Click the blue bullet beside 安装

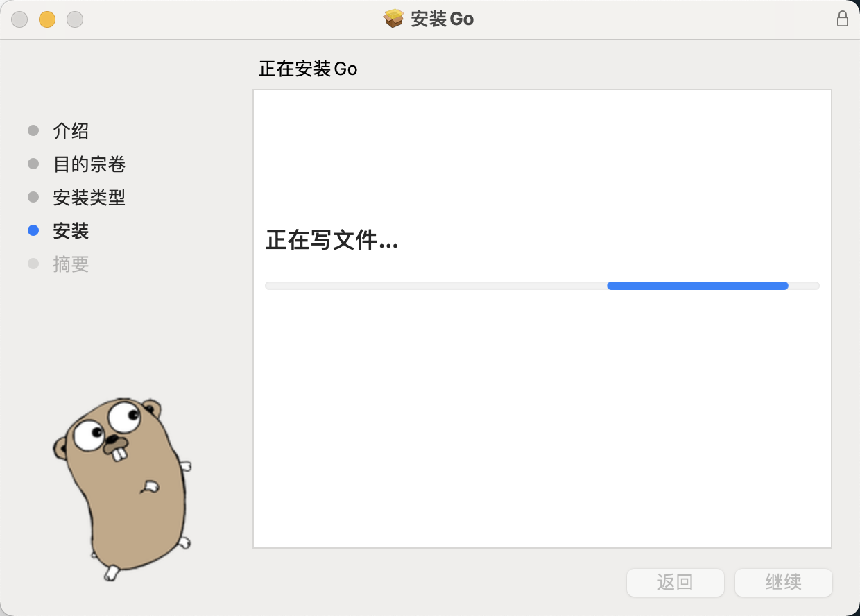click(33, 230)
